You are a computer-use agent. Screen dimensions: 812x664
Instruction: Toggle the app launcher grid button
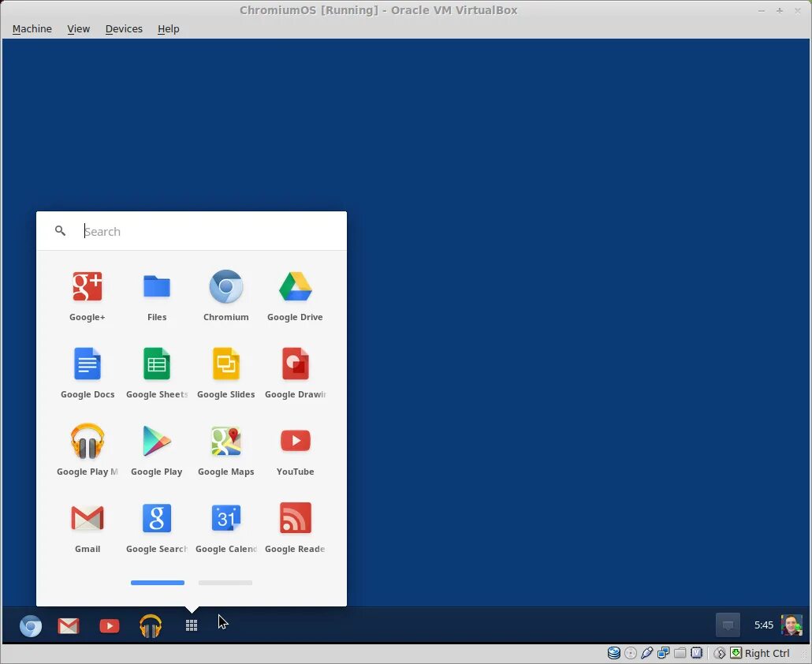coord(192,625)
